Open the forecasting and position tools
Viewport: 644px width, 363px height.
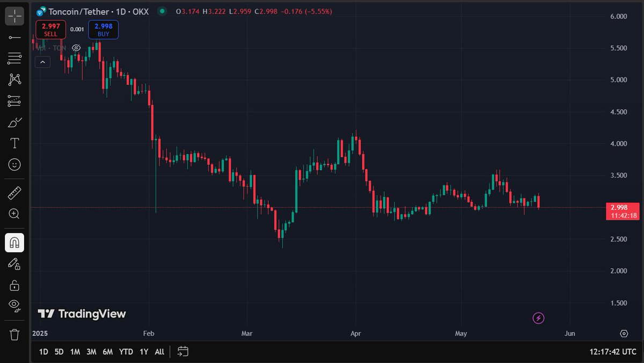click(14, 100)
